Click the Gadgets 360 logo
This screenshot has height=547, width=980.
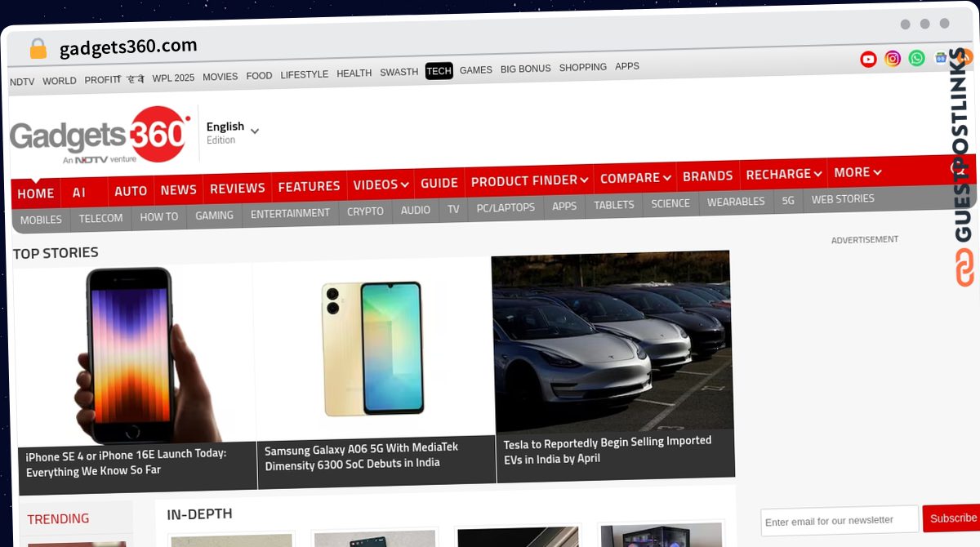[x=100, y=136]
